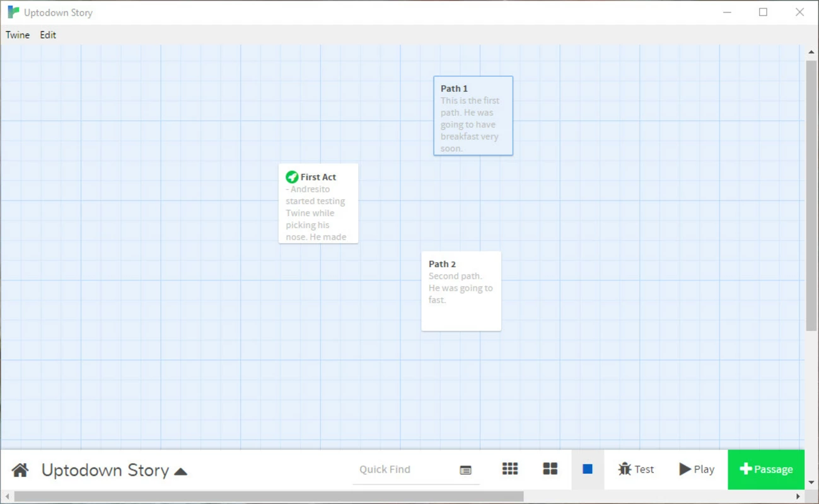
Task: Select the Path 1 passage
Action: (x=473, y=116)
